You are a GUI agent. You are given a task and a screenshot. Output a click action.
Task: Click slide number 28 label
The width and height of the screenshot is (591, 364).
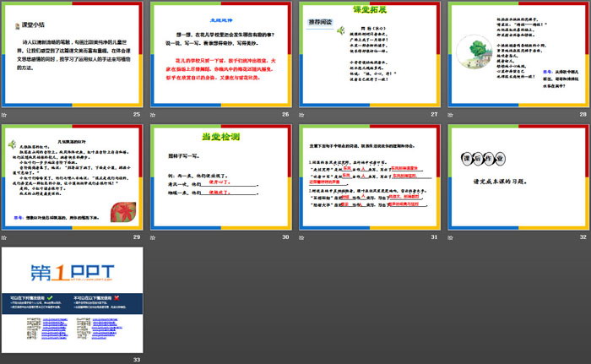pos(583,114)
